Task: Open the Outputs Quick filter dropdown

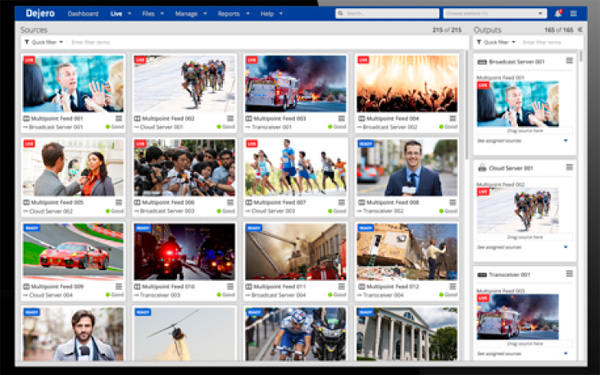Action: (496, 42)
